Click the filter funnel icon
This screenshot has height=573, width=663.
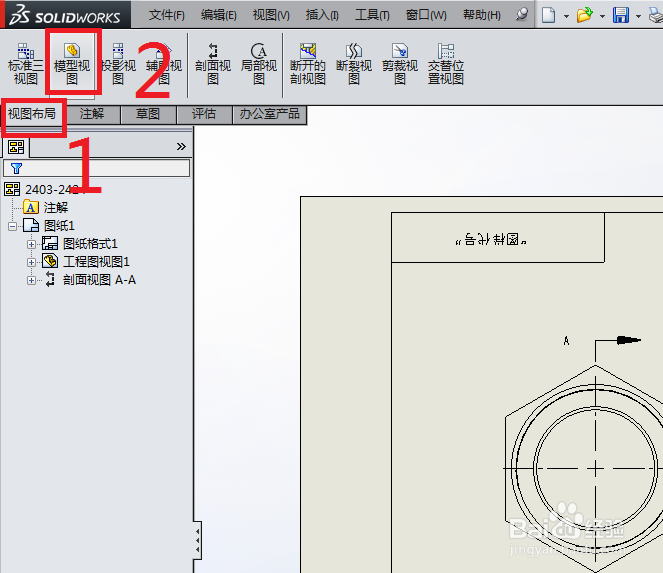(x=16, y=168)
